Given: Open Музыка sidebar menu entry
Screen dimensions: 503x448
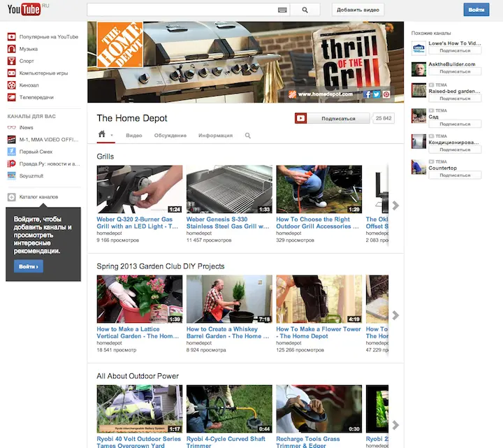Looking at the screenshot, I should click(28, 49).
